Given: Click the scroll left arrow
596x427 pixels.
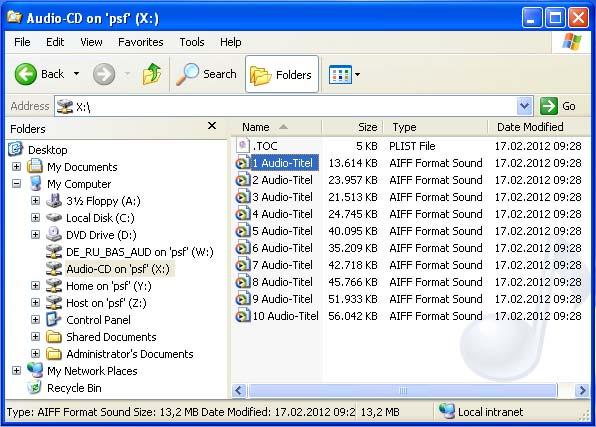Looking at the screenshot, I should [239, 390].
